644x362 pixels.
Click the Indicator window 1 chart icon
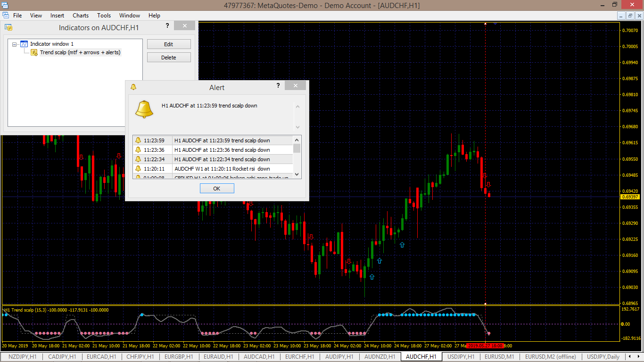[24, 44]
